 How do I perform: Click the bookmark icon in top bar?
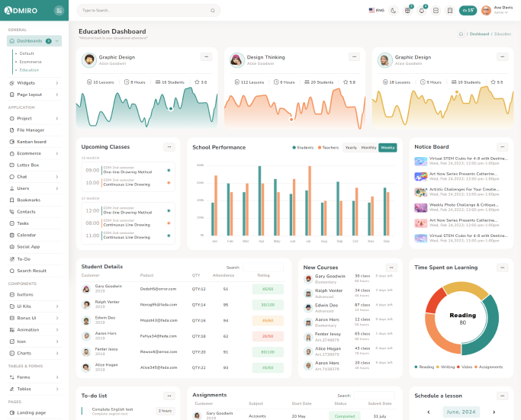click(x=450, y=11)
